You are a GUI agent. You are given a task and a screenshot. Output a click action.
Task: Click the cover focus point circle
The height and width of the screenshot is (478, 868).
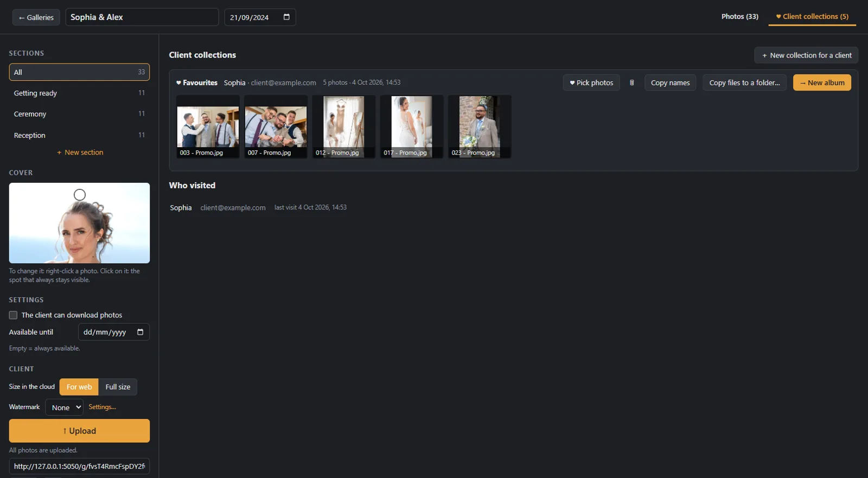80,195
